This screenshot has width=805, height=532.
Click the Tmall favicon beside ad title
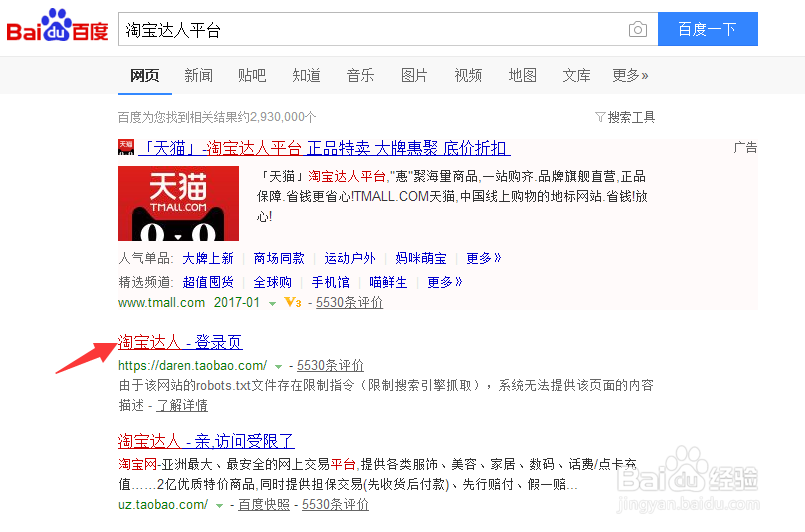[x=126, y=147]
